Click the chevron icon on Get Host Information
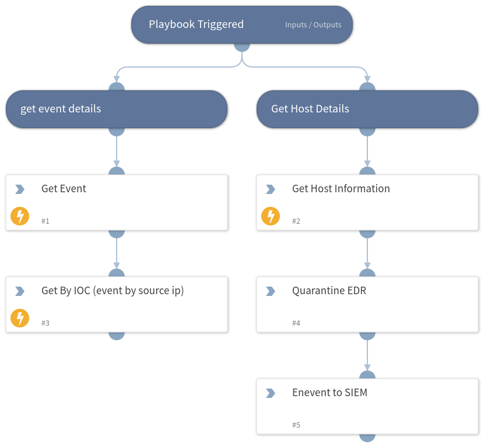484x448 pixels. pyautogui.click(x=271, y=189)
